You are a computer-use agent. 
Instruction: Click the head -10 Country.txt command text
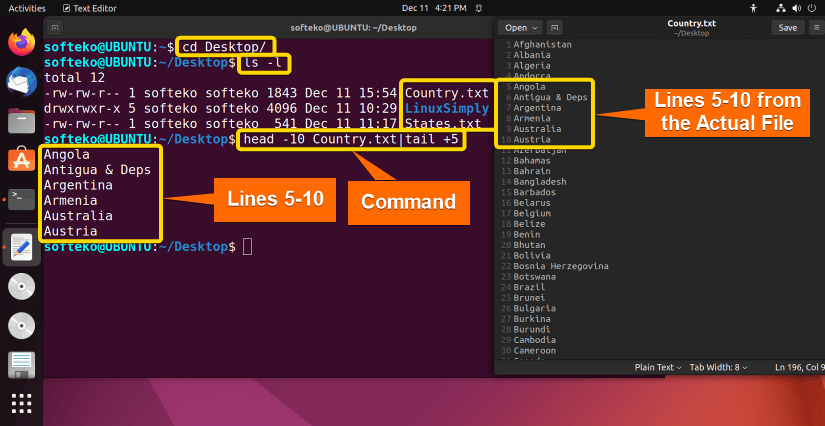350,139
